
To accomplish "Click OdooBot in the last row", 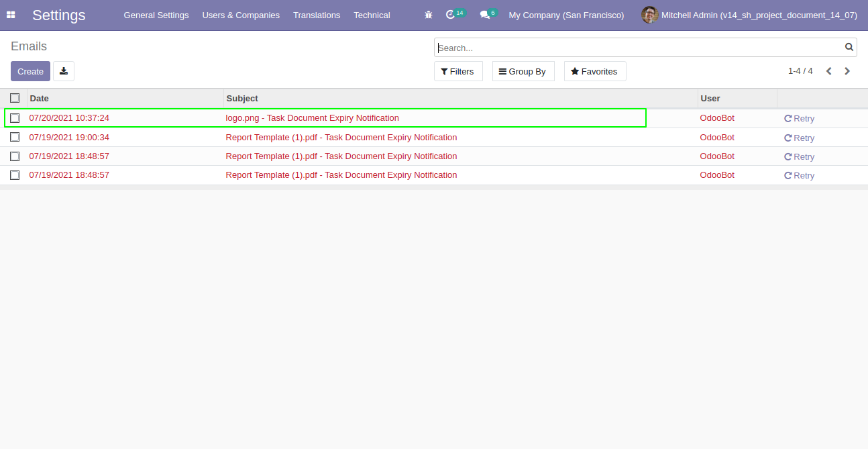I will [717, 174].
